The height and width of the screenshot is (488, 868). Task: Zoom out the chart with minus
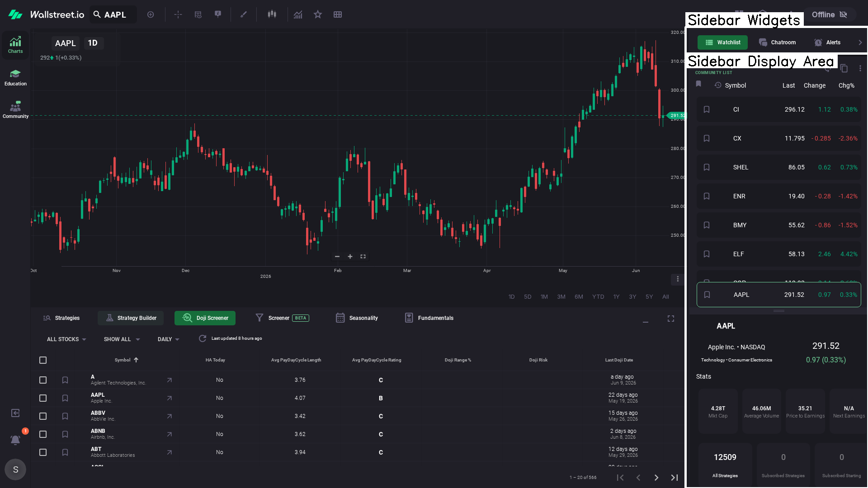pos(337,257)
